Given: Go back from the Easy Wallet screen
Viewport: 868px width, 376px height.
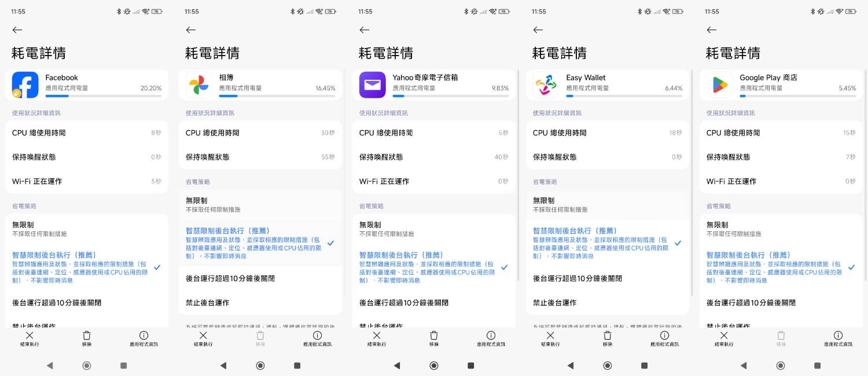Looking at the screenshot, I should pyautogui.click(x=538, y=30).
